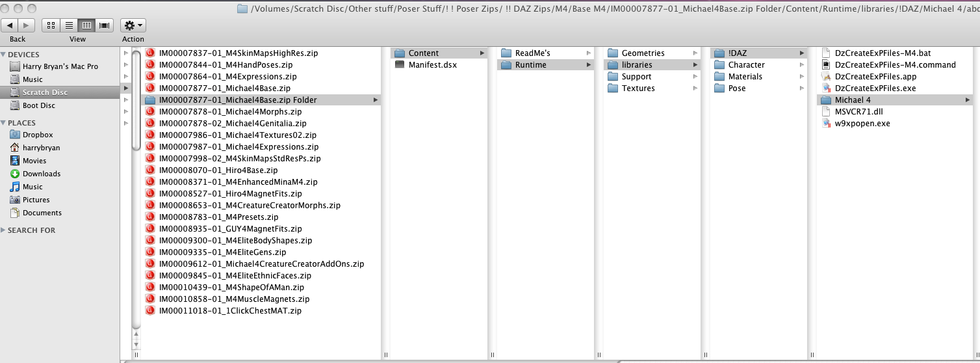Go forward to next folder

pos(26,25)
